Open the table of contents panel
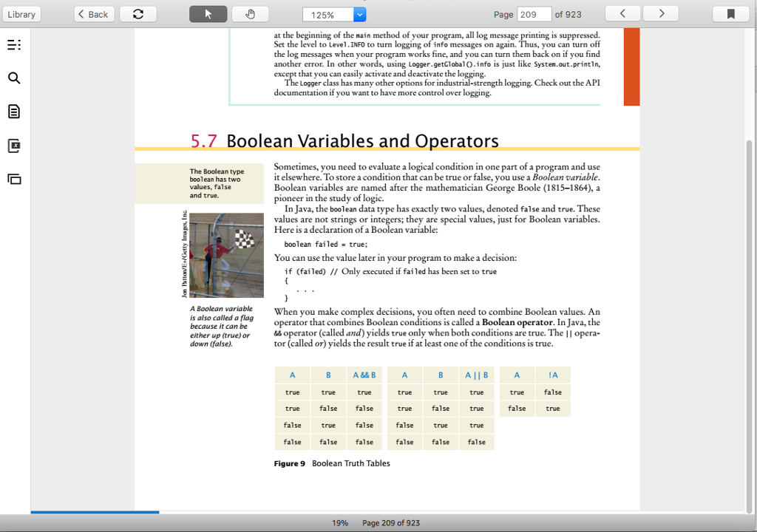 tap(13, 45)
